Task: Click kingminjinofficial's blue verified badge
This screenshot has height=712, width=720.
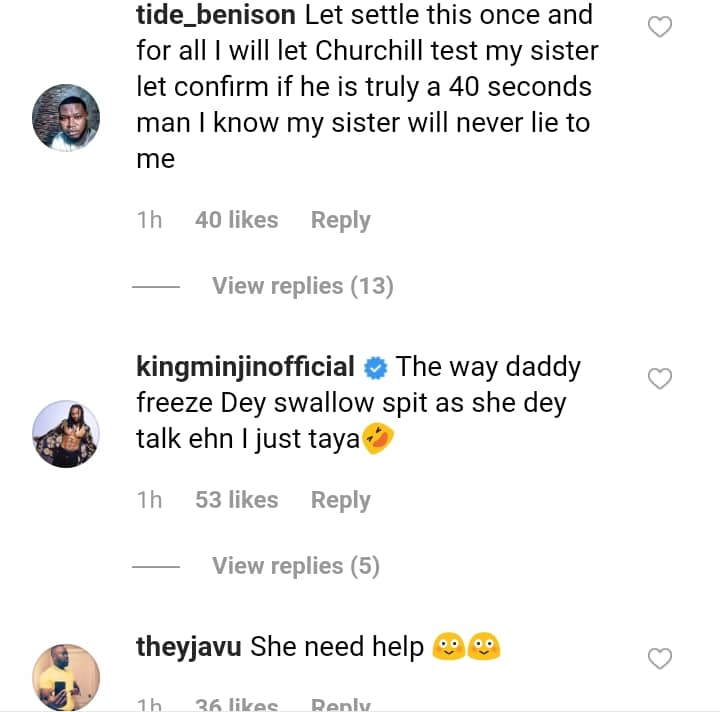Action: (375, 368)
